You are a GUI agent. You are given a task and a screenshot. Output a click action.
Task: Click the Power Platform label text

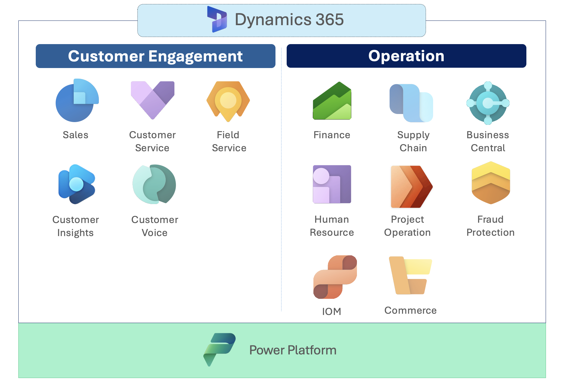(293, 350)
